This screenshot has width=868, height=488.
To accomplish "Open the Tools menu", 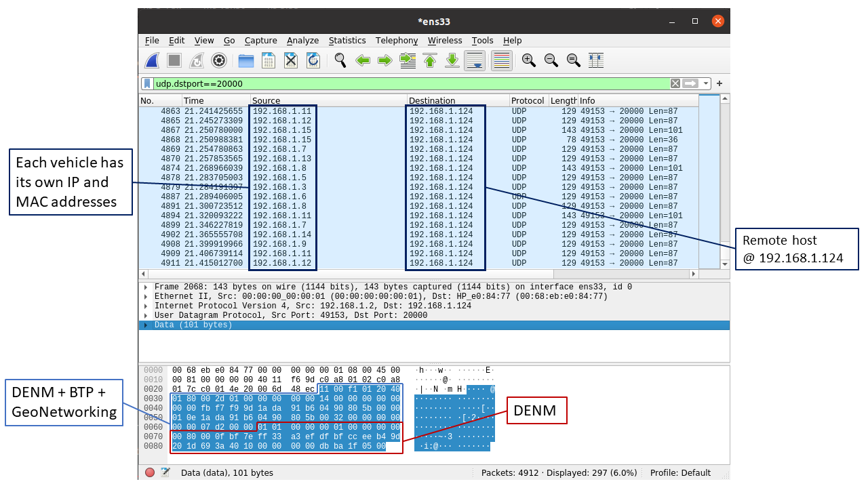I will 482,41.
